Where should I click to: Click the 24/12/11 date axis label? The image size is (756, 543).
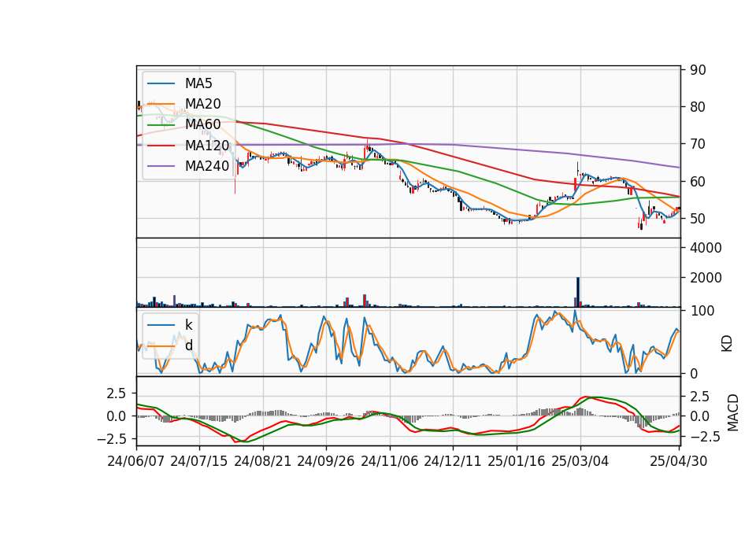click(x=453, y=461)
